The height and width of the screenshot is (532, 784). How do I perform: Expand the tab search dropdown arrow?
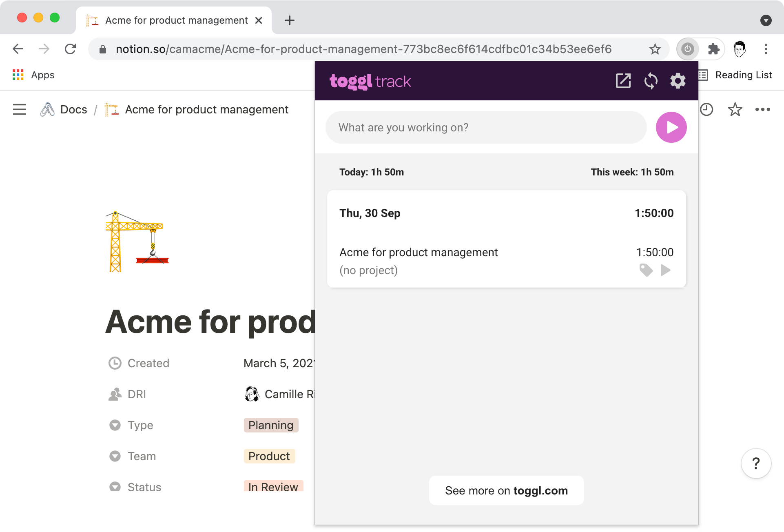[x=766, y=20]
